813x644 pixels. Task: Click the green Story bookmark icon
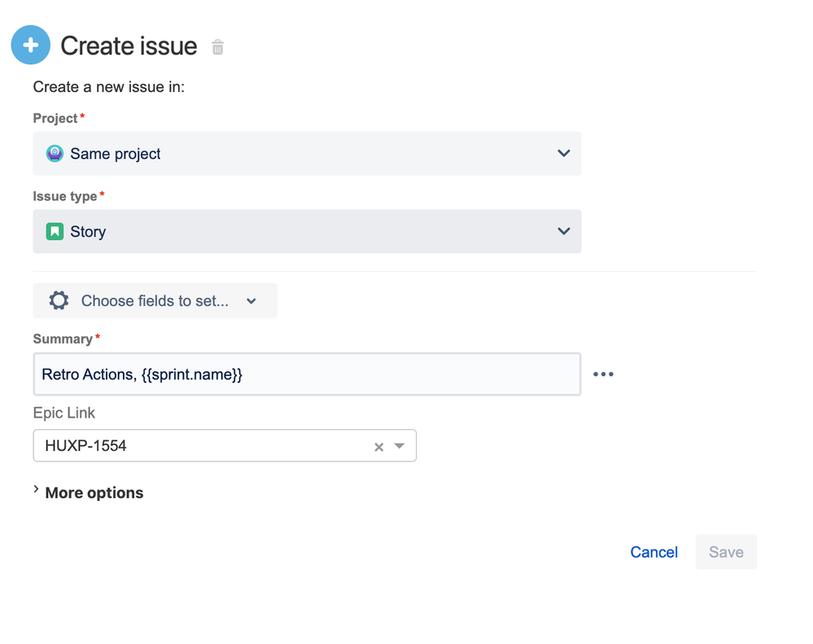pyautogui.click(x=55, y=232)
